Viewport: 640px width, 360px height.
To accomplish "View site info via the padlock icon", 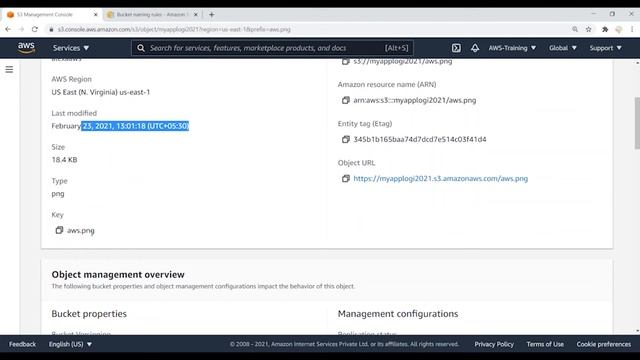I will click(x=51, y=29).
